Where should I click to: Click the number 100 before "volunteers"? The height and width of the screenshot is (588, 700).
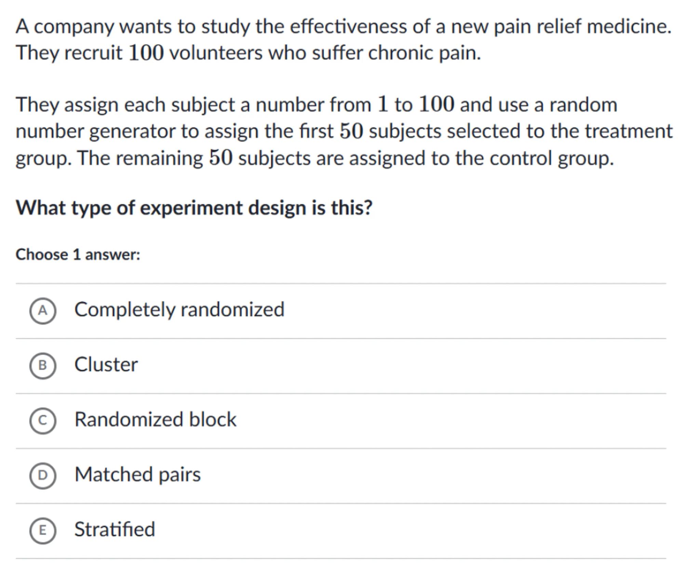pos(146,53)
